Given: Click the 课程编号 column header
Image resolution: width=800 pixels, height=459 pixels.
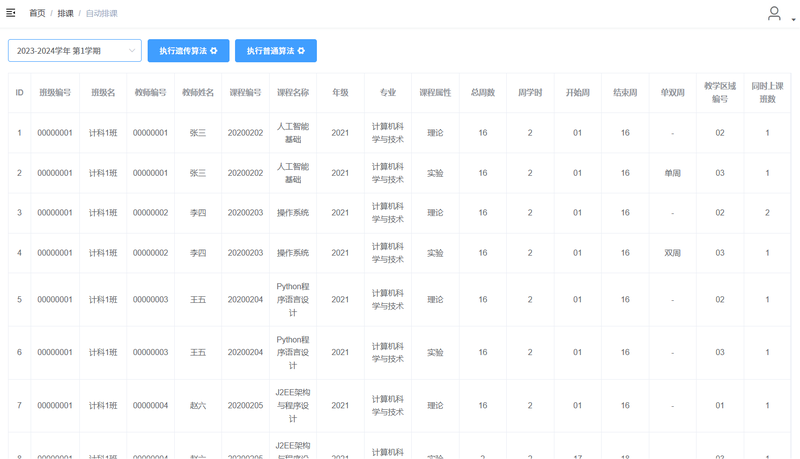Looking at the screenshot, I should pos(245,93).
